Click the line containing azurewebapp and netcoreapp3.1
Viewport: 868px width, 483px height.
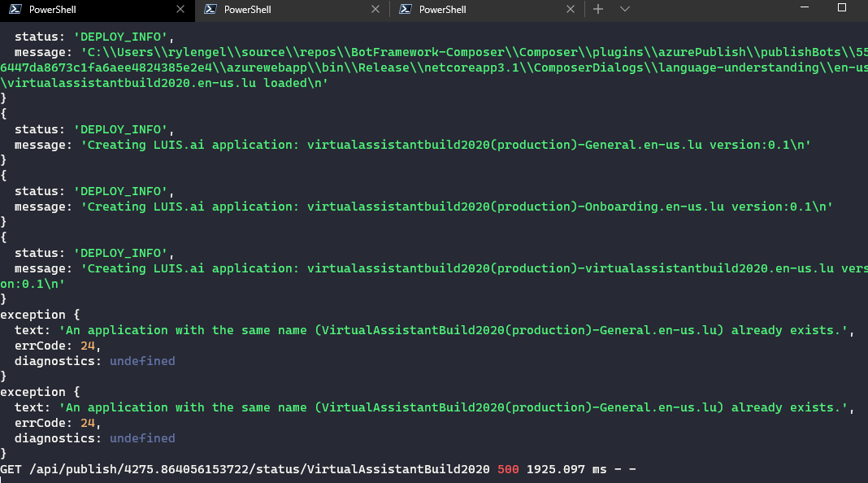[x=434, y=67]
